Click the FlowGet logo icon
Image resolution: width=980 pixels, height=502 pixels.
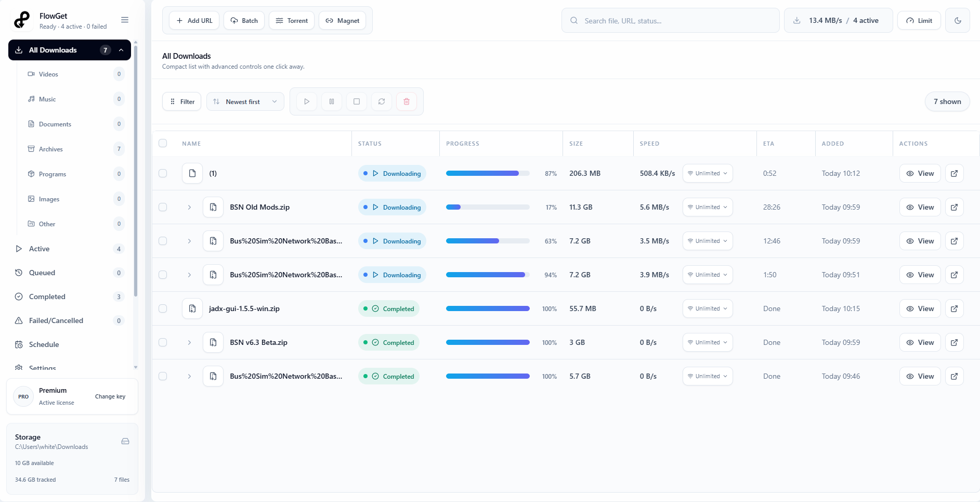(x=22, y=20)
